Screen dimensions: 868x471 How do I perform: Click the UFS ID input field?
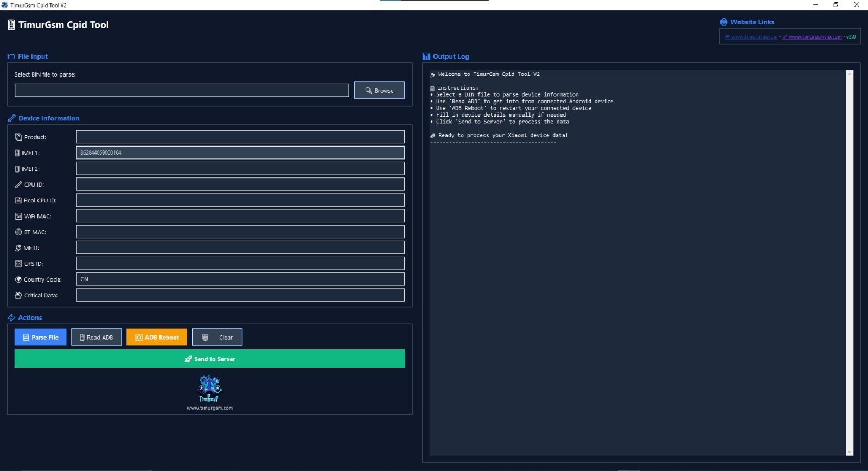(x=240, y=263)
